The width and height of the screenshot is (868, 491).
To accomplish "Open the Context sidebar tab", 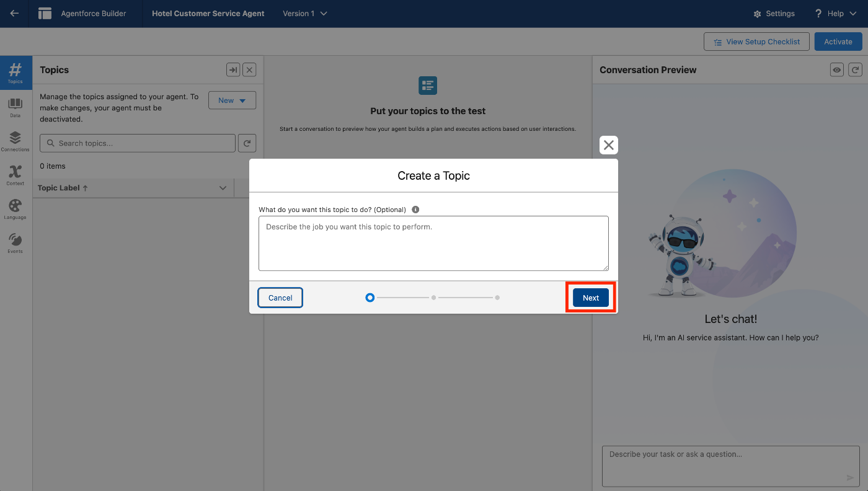I will pos(15,175).
